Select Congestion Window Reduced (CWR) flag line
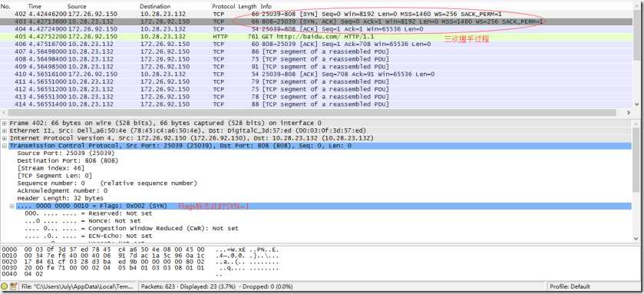The image size is (644, 294). [131, 228]
